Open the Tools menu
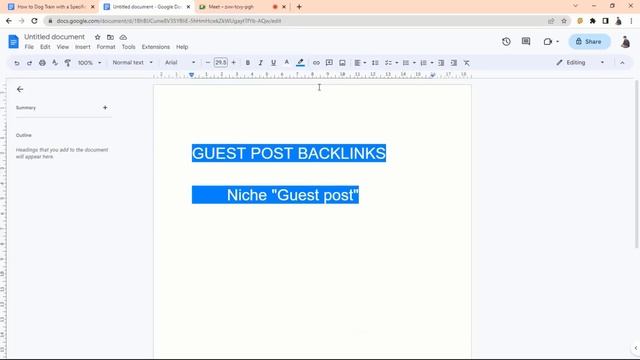The image size is (640, 360). (x=128, y=47)
